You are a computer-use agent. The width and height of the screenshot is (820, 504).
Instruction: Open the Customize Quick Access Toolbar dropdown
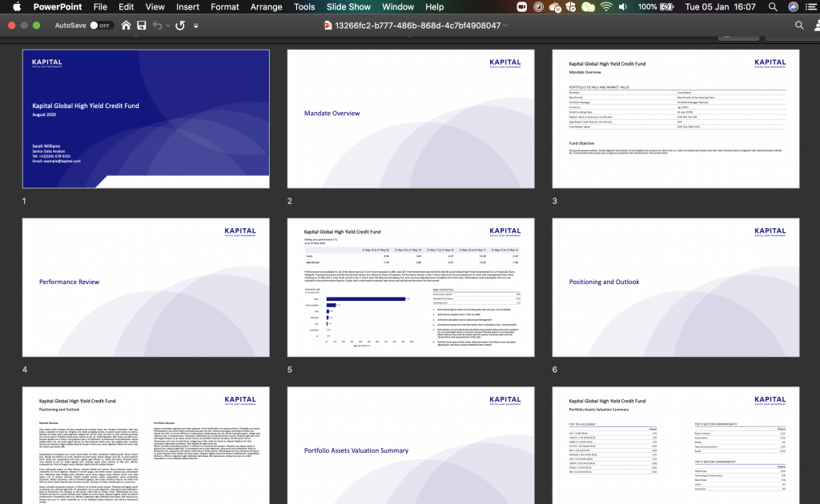coord(195,25)
